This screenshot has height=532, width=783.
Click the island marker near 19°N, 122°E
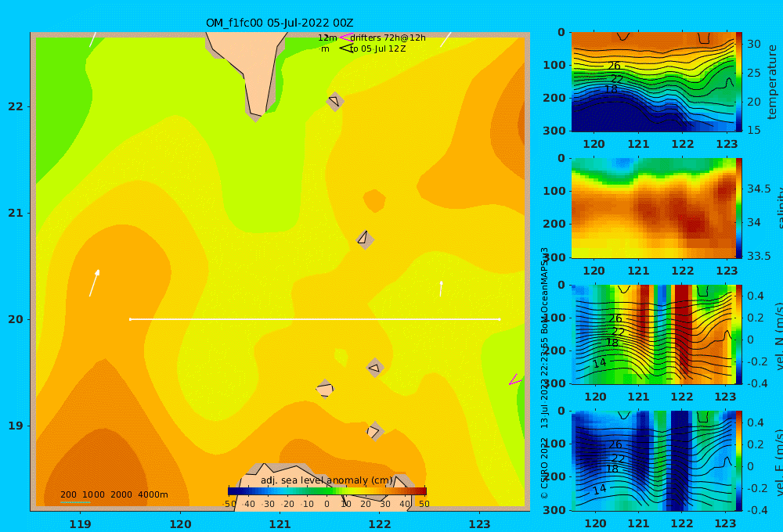pos(375,431)
